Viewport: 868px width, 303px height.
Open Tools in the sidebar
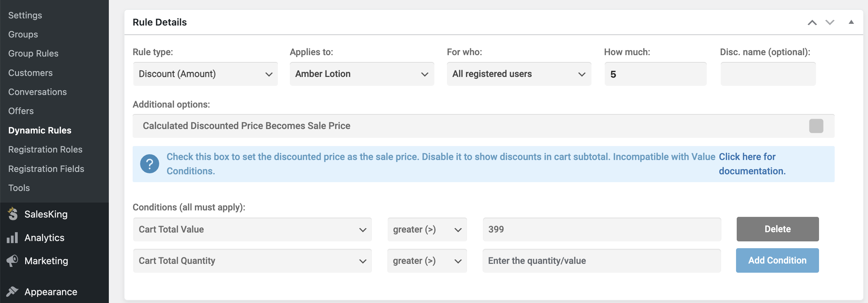click(x=19, y=188)
